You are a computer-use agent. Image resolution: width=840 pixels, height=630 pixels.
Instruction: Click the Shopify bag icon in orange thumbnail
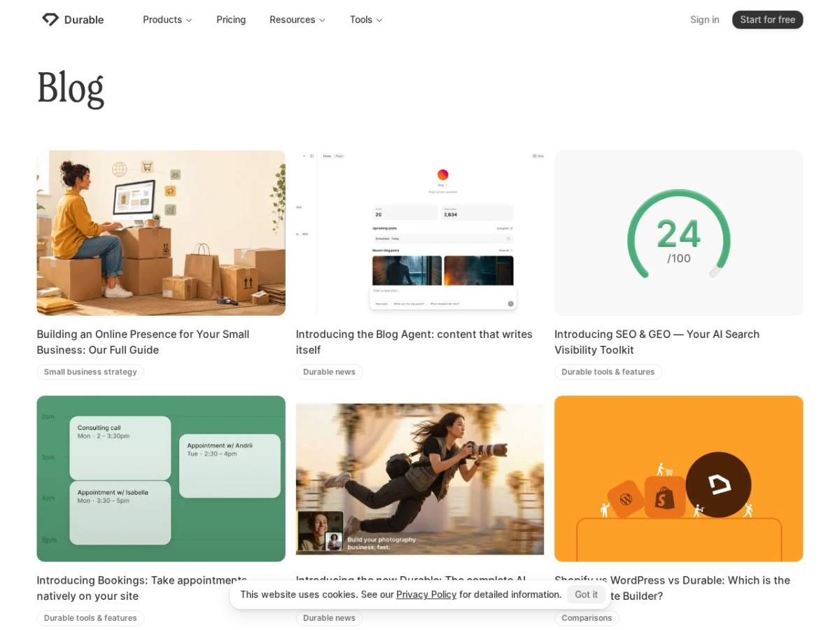click(x=664, y=498)
